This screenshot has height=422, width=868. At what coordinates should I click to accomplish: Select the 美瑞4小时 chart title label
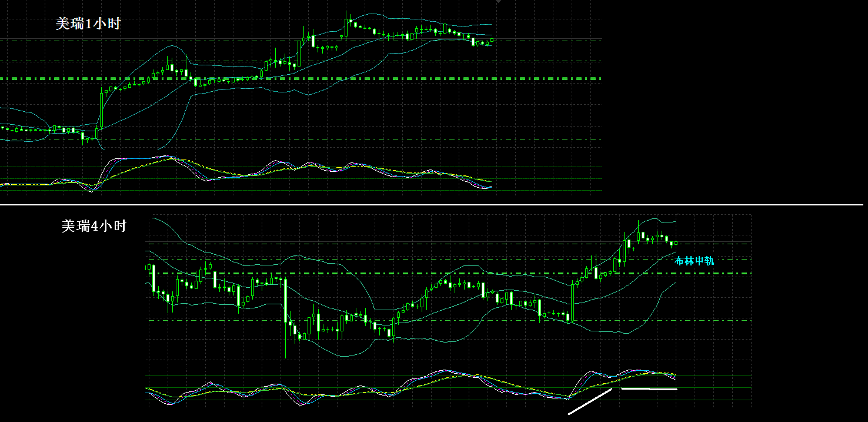click(94, 226)
